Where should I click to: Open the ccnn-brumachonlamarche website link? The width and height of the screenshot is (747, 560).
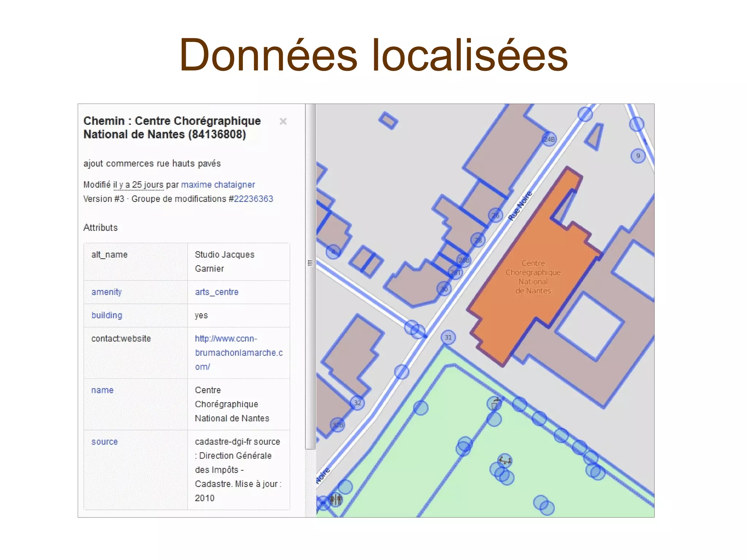click(x=239, y=352)
